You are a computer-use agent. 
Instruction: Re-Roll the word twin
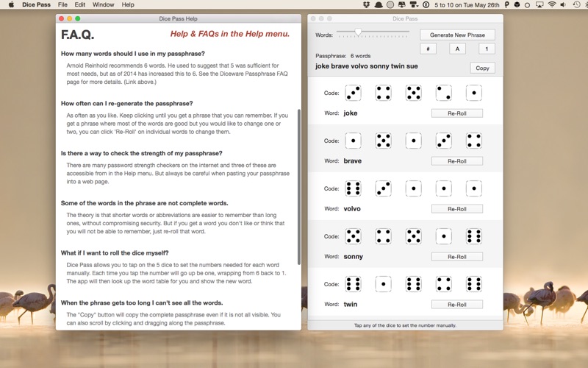pos(456,305)
